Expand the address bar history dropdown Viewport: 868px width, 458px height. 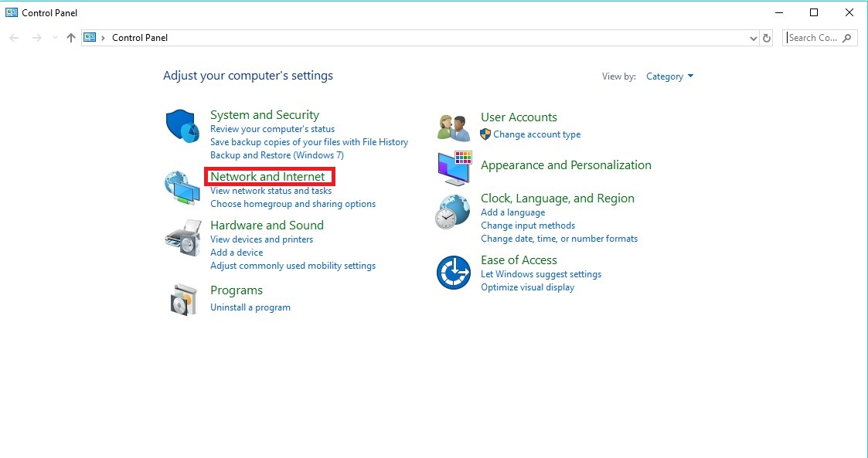(753, 38)
